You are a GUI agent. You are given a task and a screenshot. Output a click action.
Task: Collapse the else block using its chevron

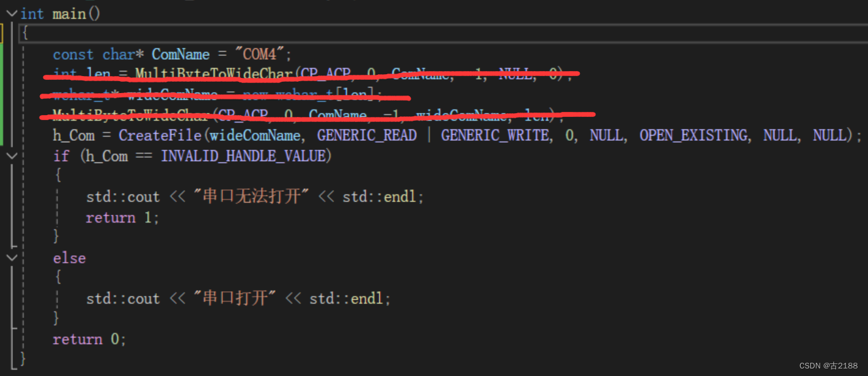[x=11, y=258]
